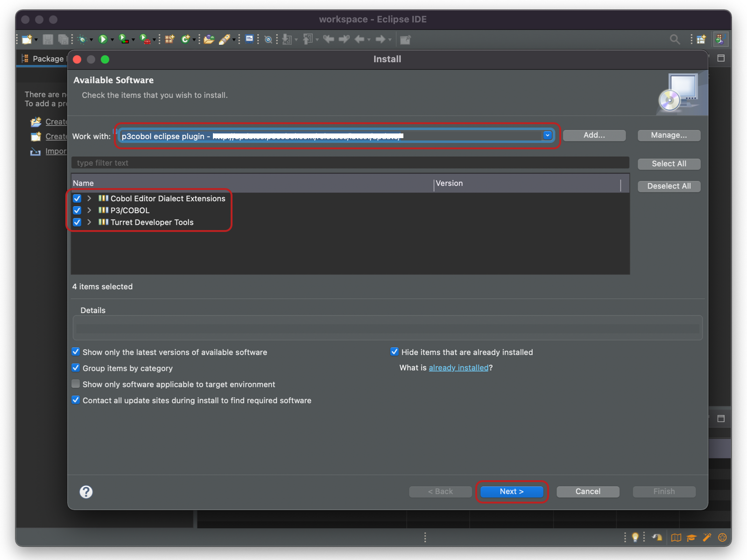Click the Tutorials graduation cap icon
Screen dimensions: 747x560
click(x=691, y=538)
